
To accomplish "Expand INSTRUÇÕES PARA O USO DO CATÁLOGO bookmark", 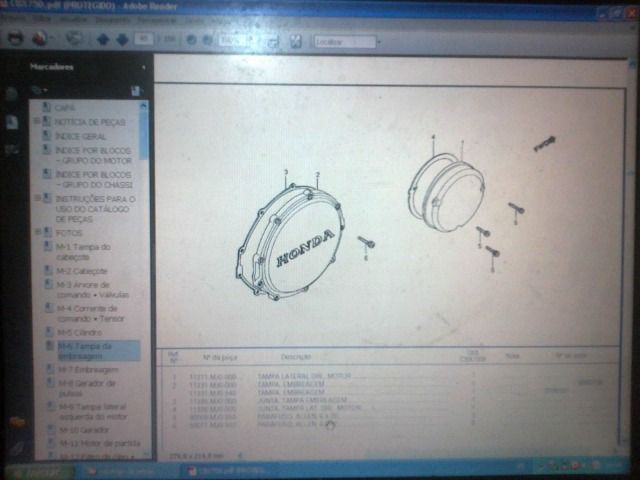I will [37, 198].
